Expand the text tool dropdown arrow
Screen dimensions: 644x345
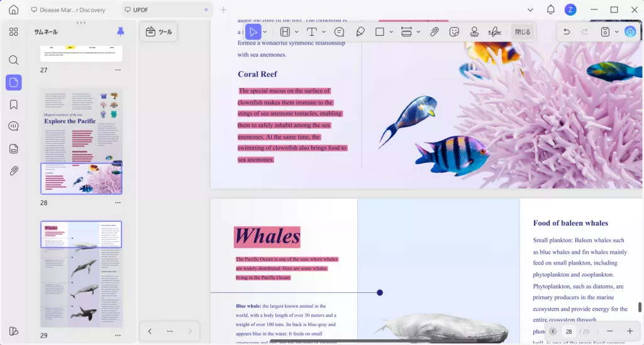tap(324, 31)
